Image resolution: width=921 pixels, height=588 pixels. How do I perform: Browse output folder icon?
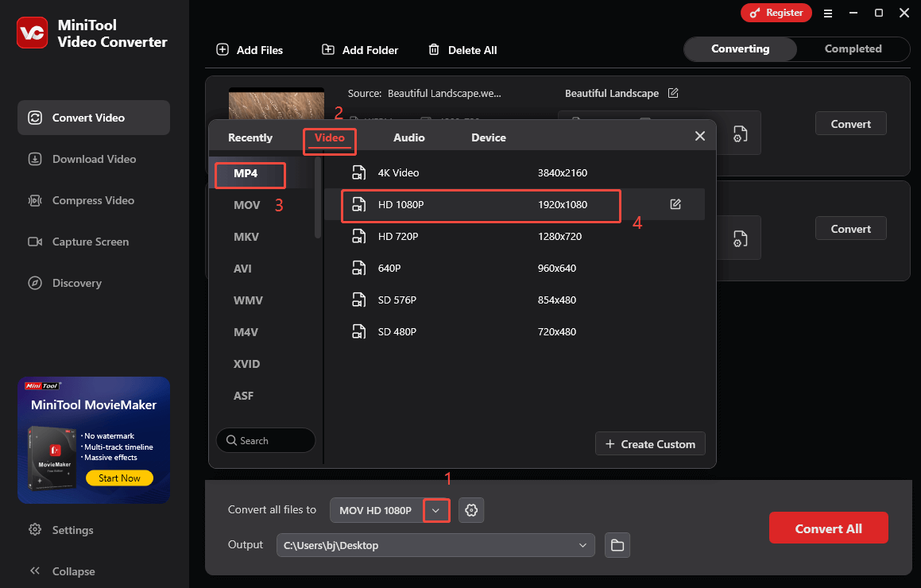coord(617,545)
